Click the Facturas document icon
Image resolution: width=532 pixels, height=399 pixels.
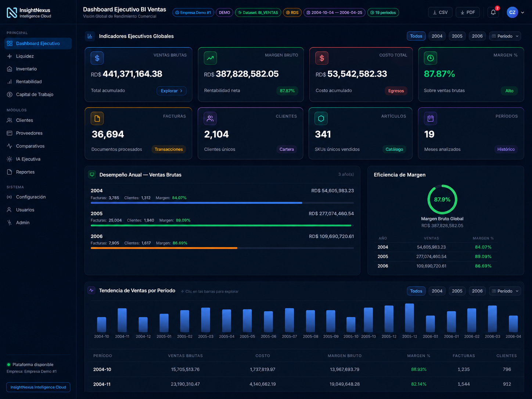coord(97,118)
